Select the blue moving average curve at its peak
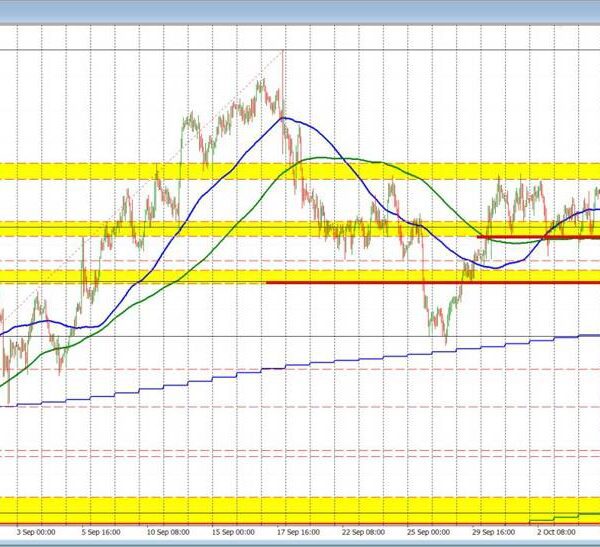Image resolution: width=600 pixels, height=547 pixels. point(284,119)
